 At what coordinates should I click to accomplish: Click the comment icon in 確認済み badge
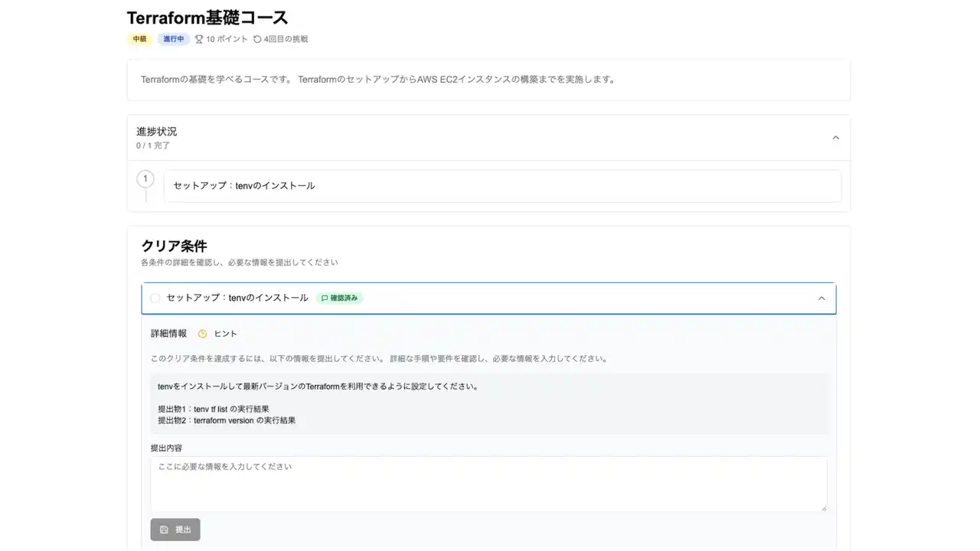(x=325, y=298)
